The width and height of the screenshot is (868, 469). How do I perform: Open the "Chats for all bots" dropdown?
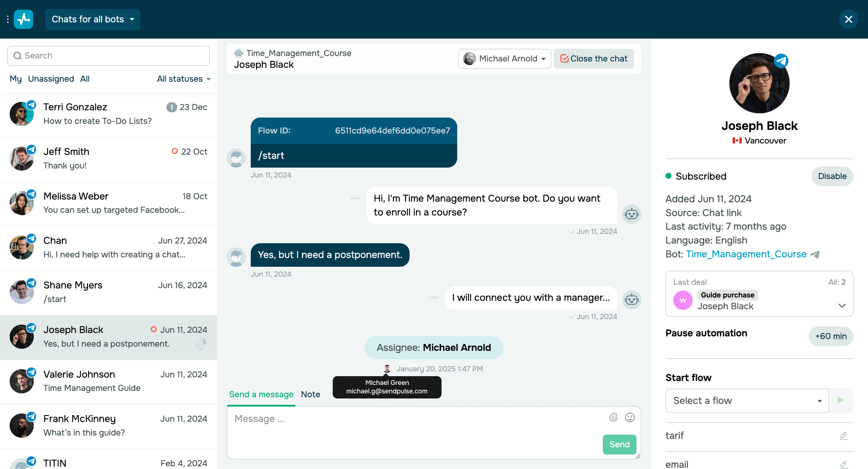point(92,19)
